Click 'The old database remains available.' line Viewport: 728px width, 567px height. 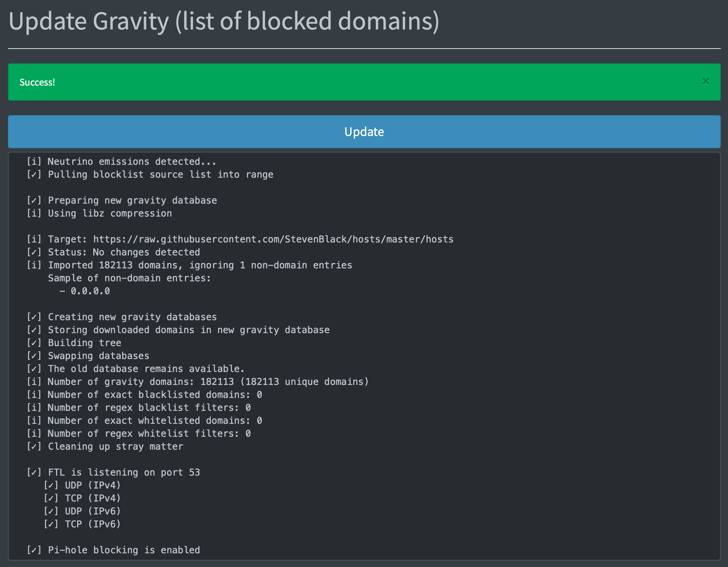coord(136,369)
